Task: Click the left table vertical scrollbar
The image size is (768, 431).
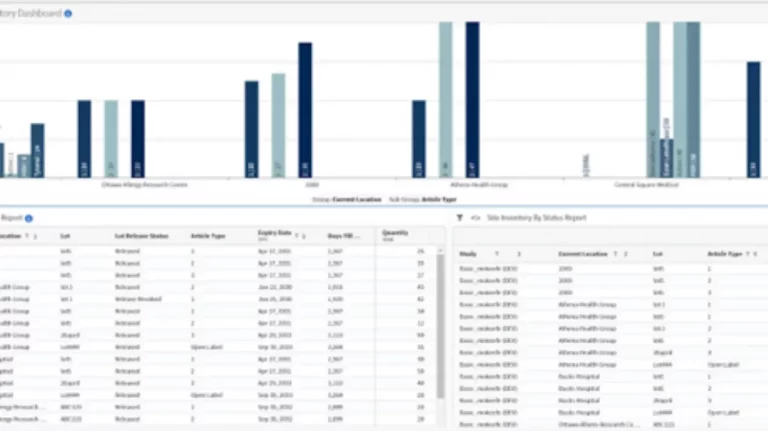Action: (x=438, y=320)
